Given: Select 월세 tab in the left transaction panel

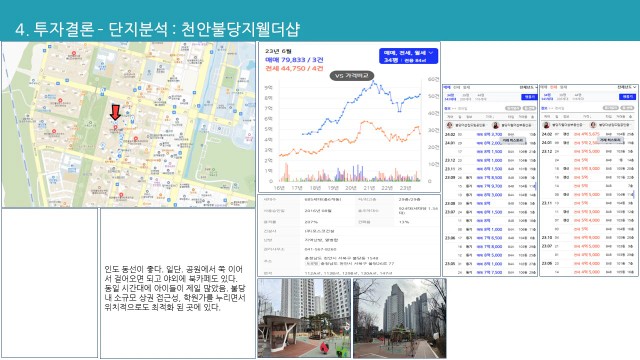Looking at the screenshot, I should pos(466,87).
